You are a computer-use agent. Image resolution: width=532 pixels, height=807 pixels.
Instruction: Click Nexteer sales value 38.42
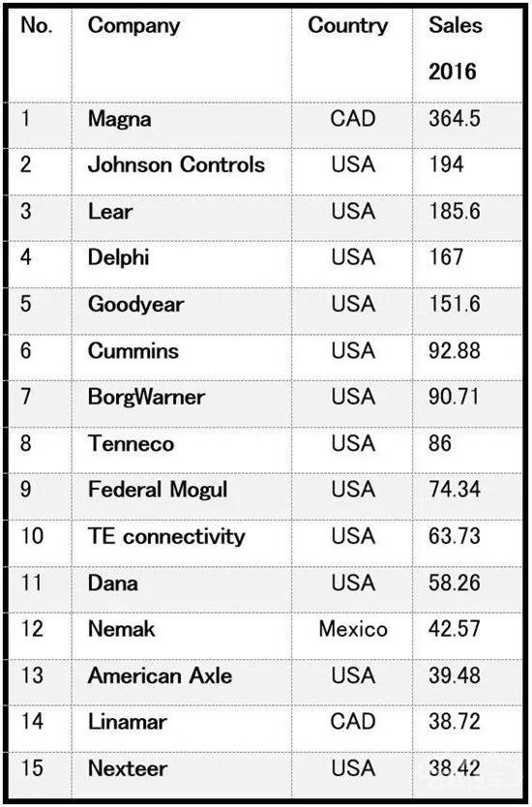455,768
